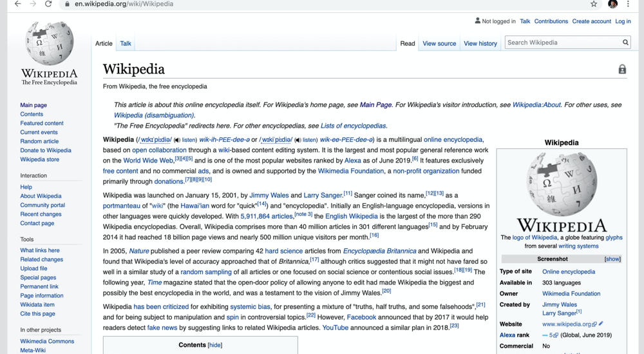Reload the page with the refresh icon
The image size is (644, 354).
[x=48, y=4]
